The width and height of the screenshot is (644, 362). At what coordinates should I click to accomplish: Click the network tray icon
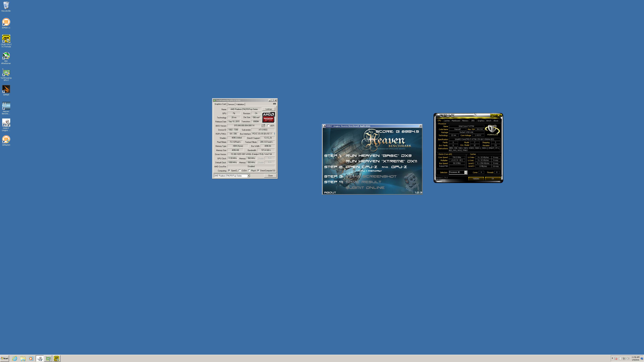click(624, 359)
